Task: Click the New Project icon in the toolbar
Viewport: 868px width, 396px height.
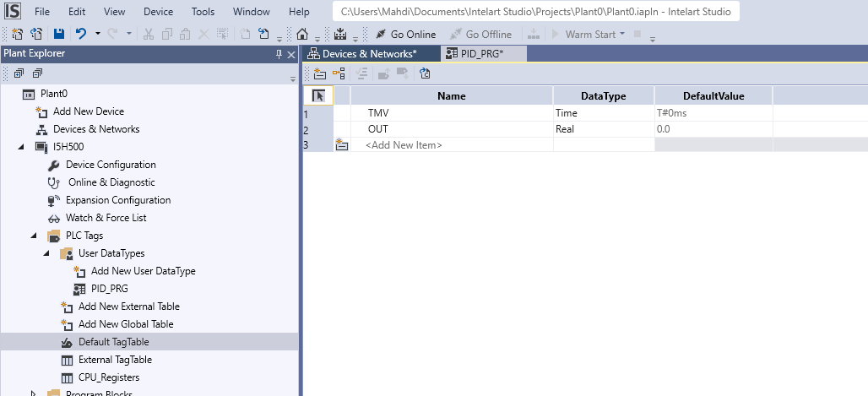Action: point(17,35)
